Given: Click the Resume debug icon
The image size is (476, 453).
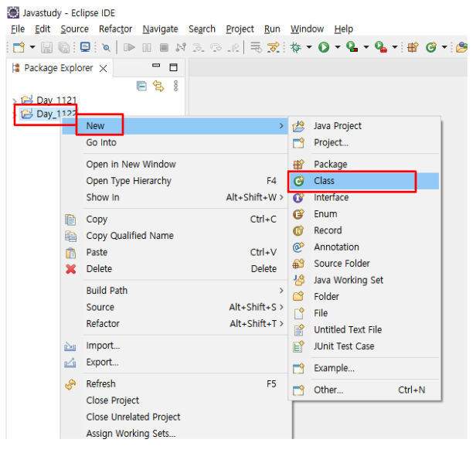Looking at the screenshot, I should click(129, 47).
